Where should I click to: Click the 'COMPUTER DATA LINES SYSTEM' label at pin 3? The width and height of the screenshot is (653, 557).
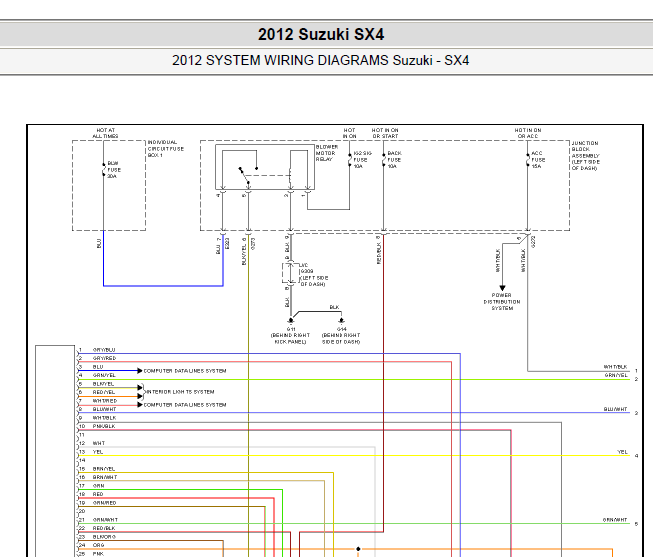click(x=185, y=371)
